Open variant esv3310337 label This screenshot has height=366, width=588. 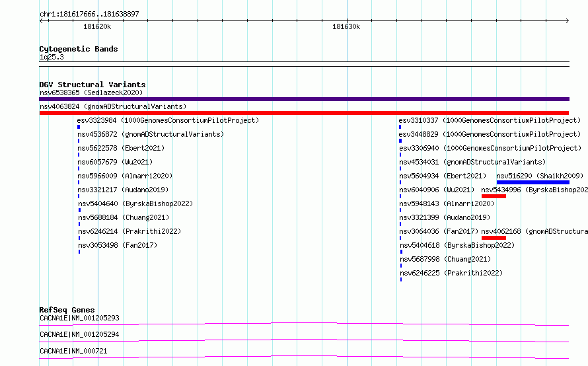tap(490, 120)
